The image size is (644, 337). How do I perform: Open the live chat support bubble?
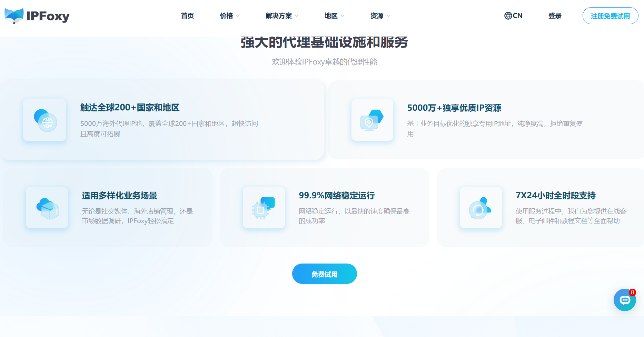click(625, 300)
